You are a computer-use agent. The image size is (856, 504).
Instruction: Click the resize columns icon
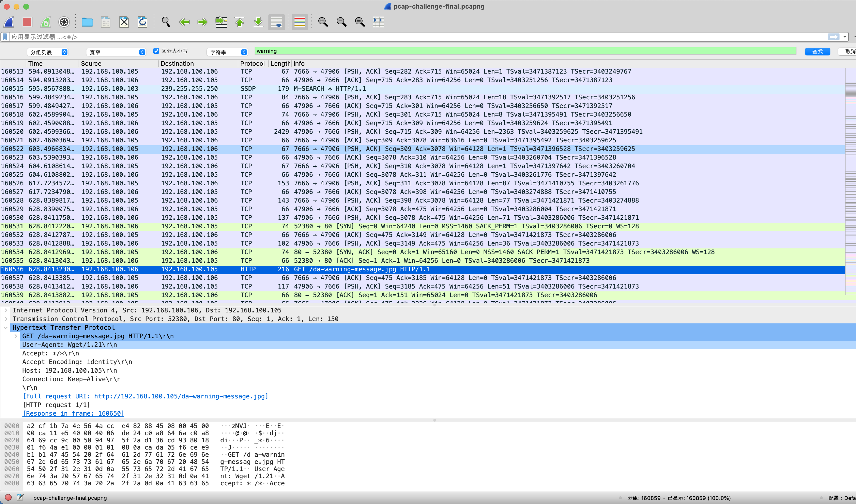tap(378, 22)
